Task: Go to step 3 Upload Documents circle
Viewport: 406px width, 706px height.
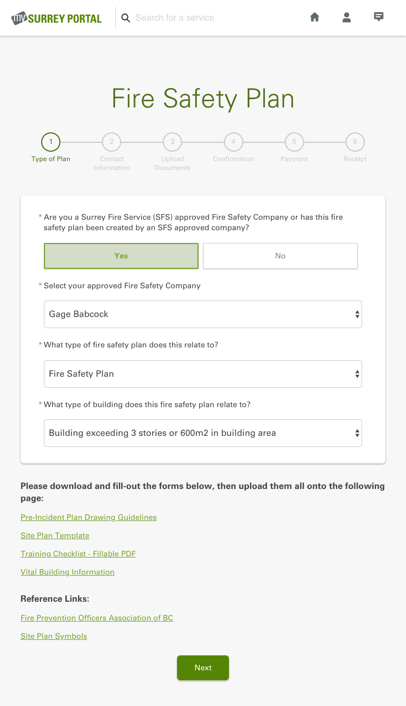Action: pos(172,142)
